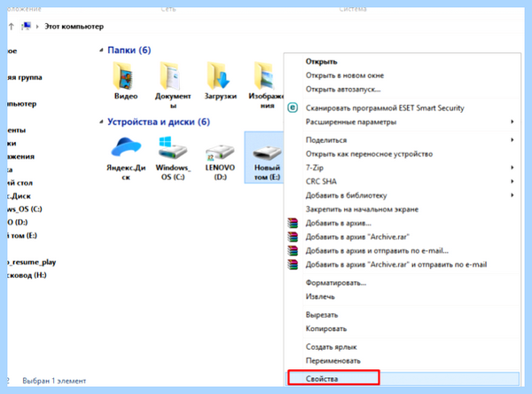Select й стол in the navigation pane
The height and width of the screenshot is (394, 532).
(x=20, y=183)
